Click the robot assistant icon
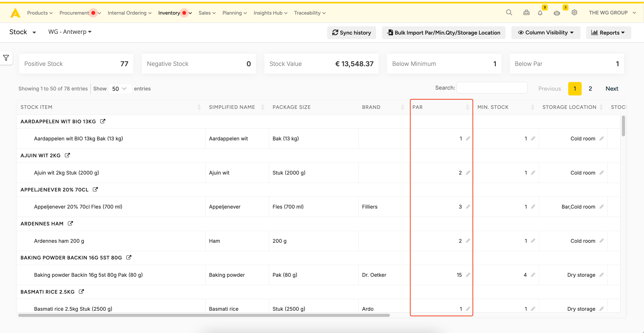This screenshot has height=333, width=644. click(556, 13)
